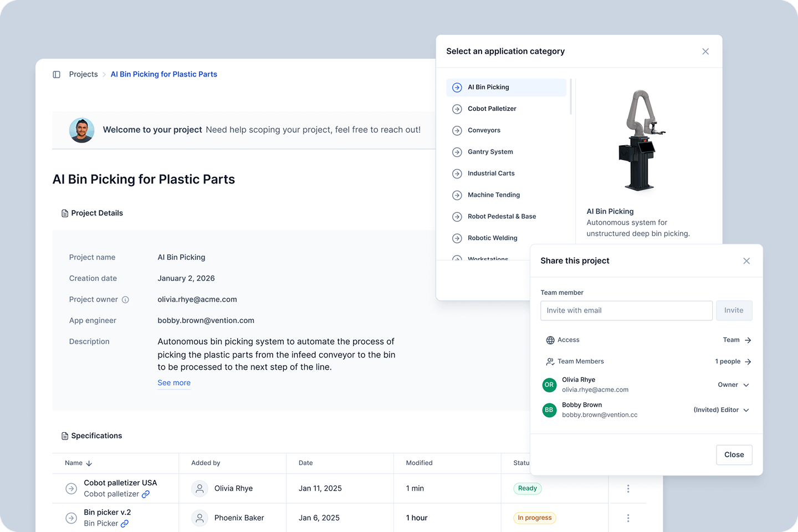This screenshot has width=798, height=532.
Task: Select the Gantry System category
Action: [x=490, y=152]
